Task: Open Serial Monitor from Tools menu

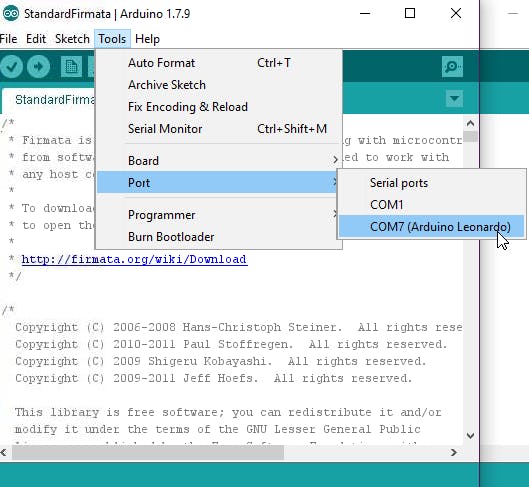Action: [x=219, y=128]
